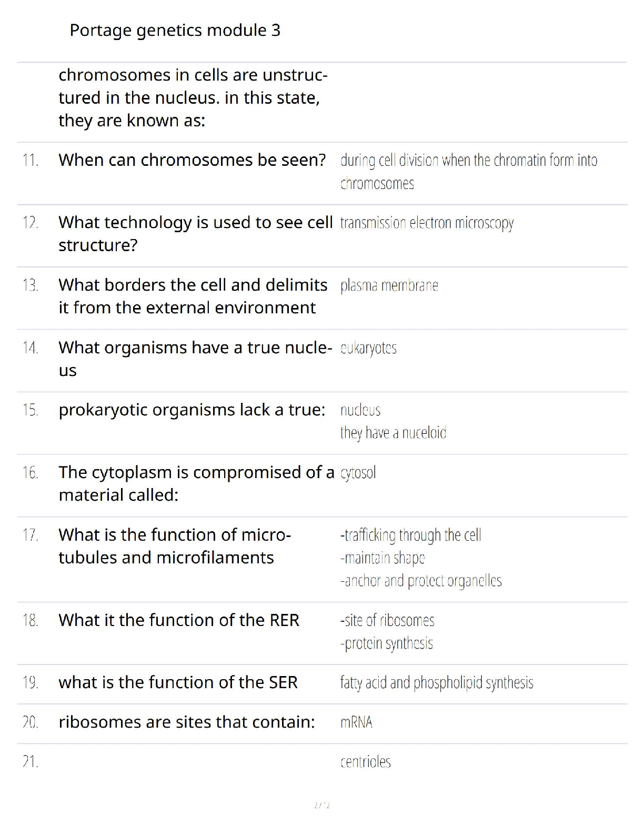
Task: Click question 'What it the function of the RER'
Action: 179,620
